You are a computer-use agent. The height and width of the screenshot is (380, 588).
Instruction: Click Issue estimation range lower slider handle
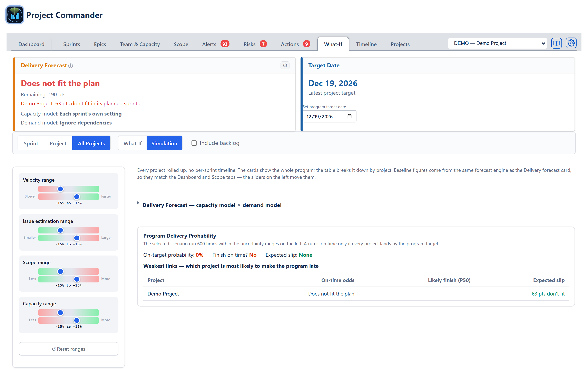tap(77, 238)
